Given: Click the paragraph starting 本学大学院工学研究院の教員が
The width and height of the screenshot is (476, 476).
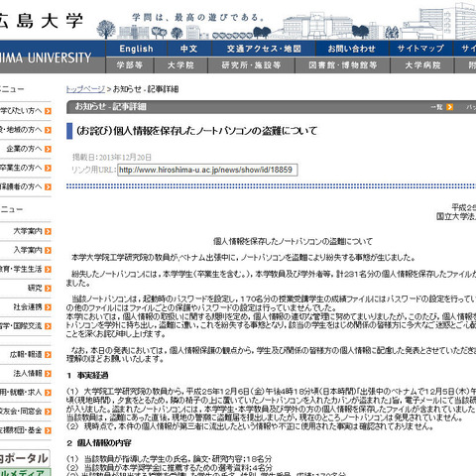Looking at the screenshot, I should [243, 258].
